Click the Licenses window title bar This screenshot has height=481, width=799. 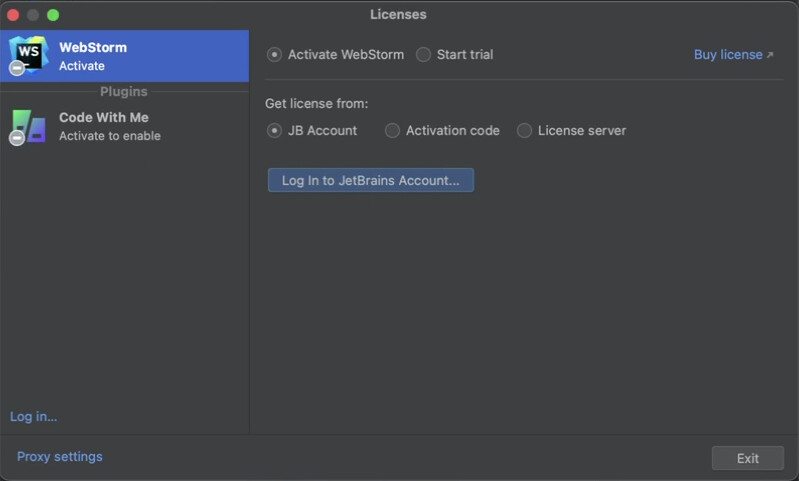pos(398,14)
